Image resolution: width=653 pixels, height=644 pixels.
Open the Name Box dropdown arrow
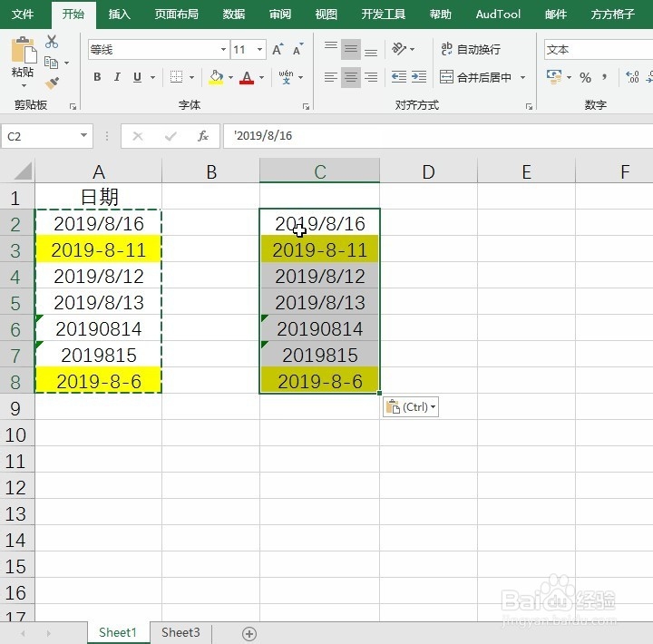coord(83,135)
